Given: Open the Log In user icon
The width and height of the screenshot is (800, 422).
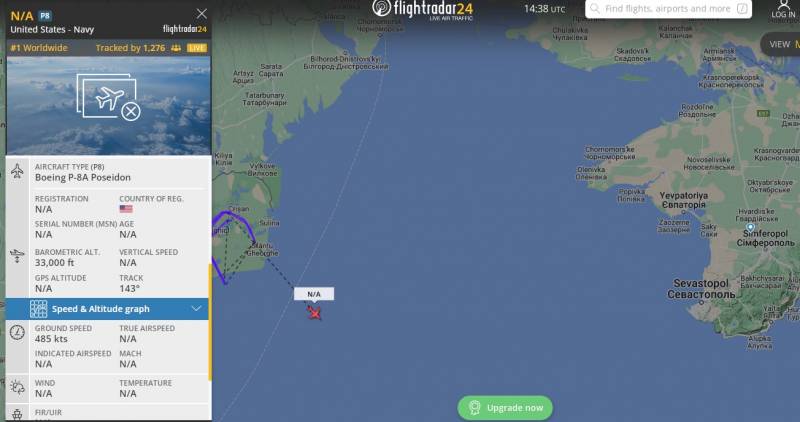Looking at the screenshot, I should click(783, 9).
